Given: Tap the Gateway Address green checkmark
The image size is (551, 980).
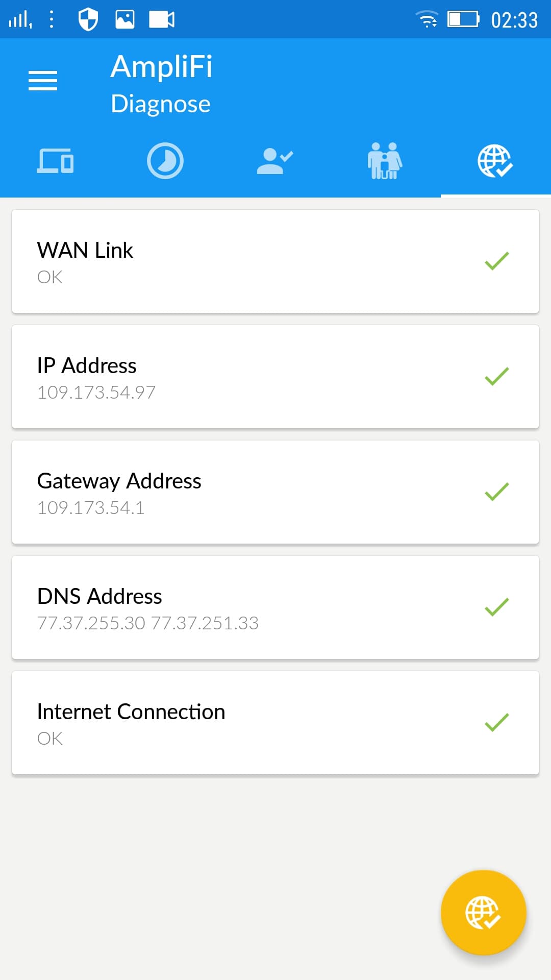Looking at the screenshot, I should click(x=496, y=492).
